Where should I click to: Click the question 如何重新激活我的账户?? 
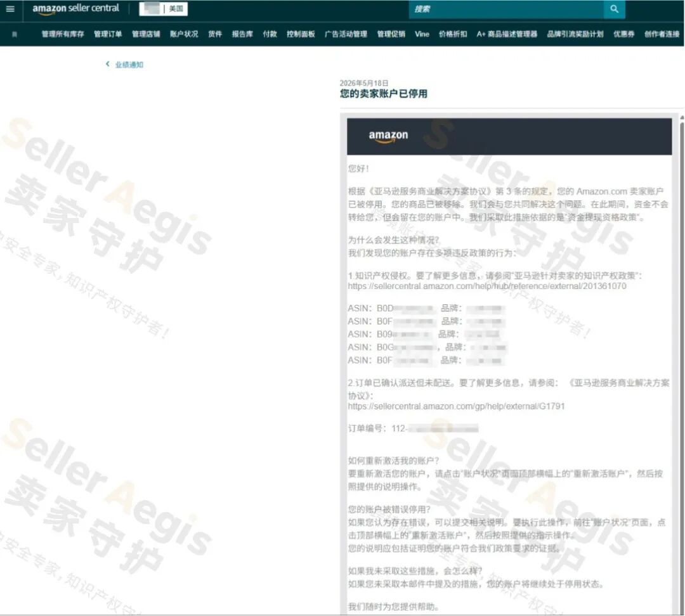[394, 461]
